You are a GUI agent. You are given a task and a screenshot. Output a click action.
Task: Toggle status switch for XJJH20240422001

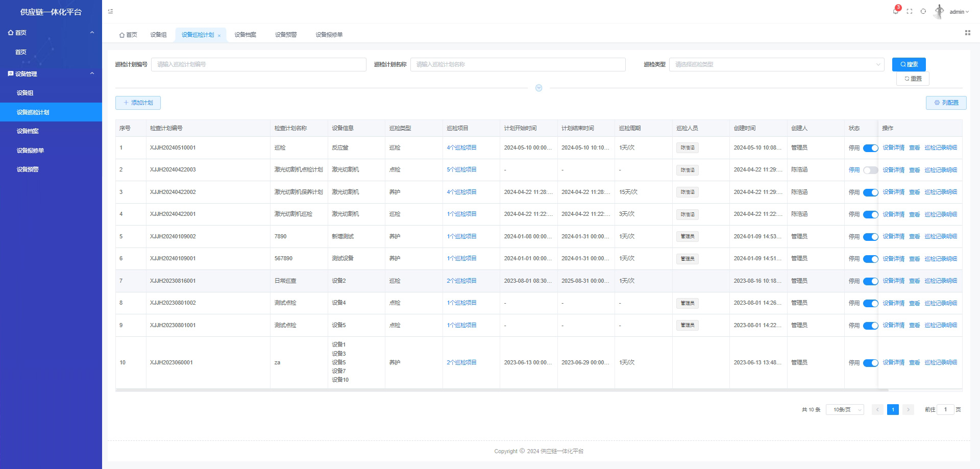click(870, 214)
